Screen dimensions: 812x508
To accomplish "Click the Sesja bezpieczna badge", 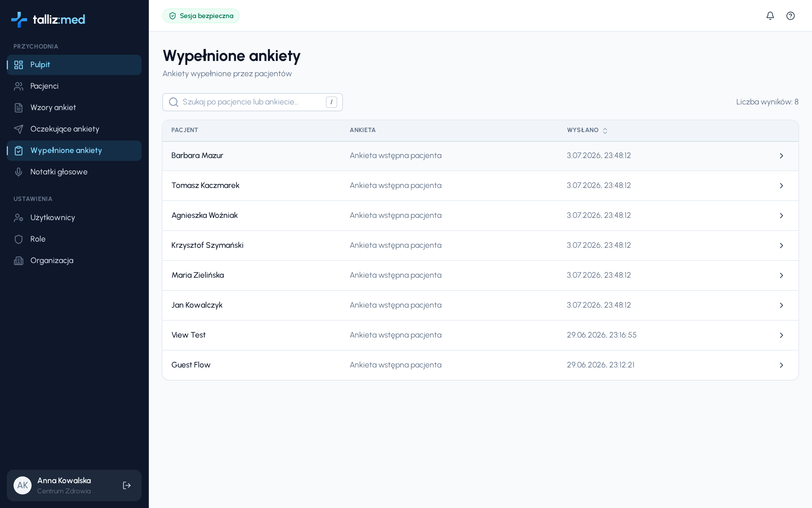I will [x=201, y=16].
